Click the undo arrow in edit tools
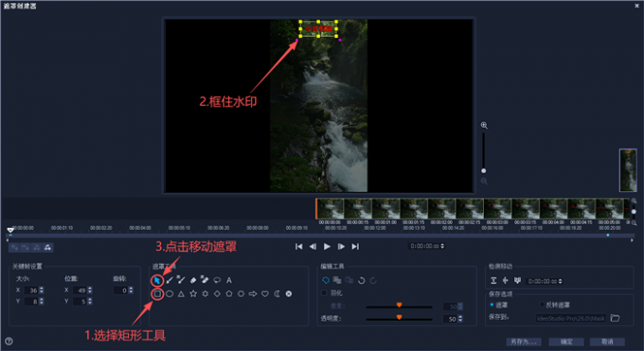Image resolution: width=644 pixels, height=351 pixels. 362,281
